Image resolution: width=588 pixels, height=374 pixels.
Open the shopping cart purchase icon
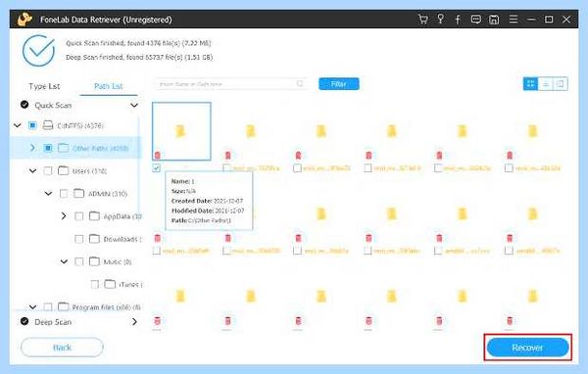423,20
